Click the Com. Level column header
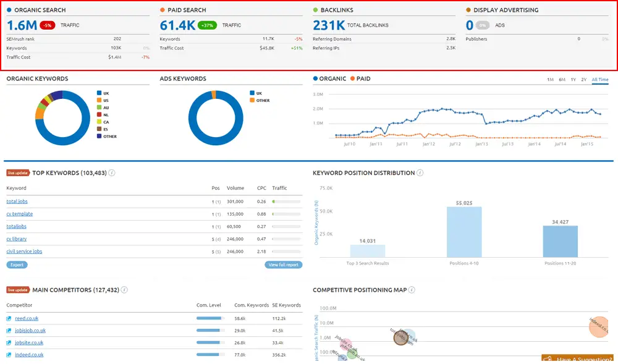 [209, 305]
